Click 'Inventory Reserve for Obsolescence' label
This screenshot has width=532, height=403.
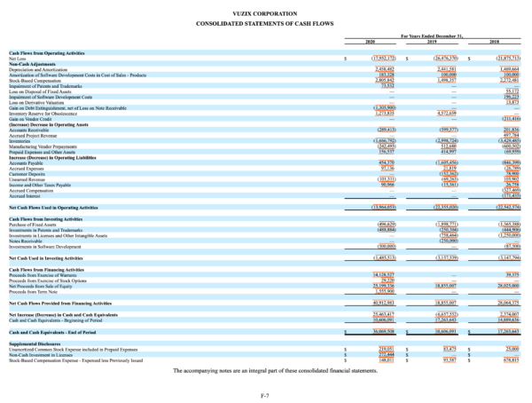(x=43, y=114)
